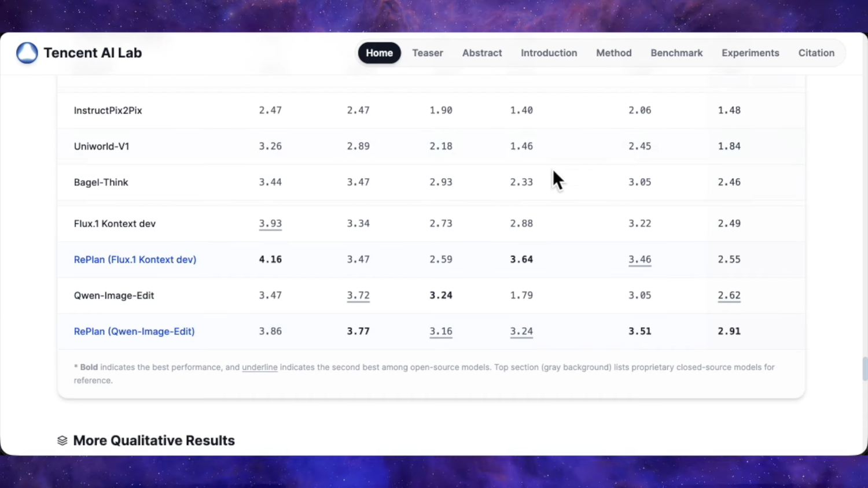Select the underlined 3.16 value

[441, 331]
